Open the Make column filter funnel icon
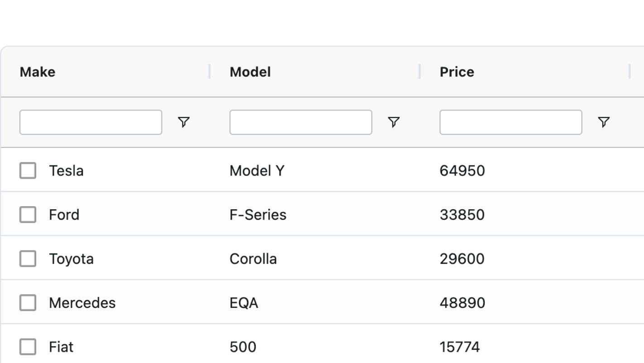This screenshot has height=363, width=644. pos(183,122)
